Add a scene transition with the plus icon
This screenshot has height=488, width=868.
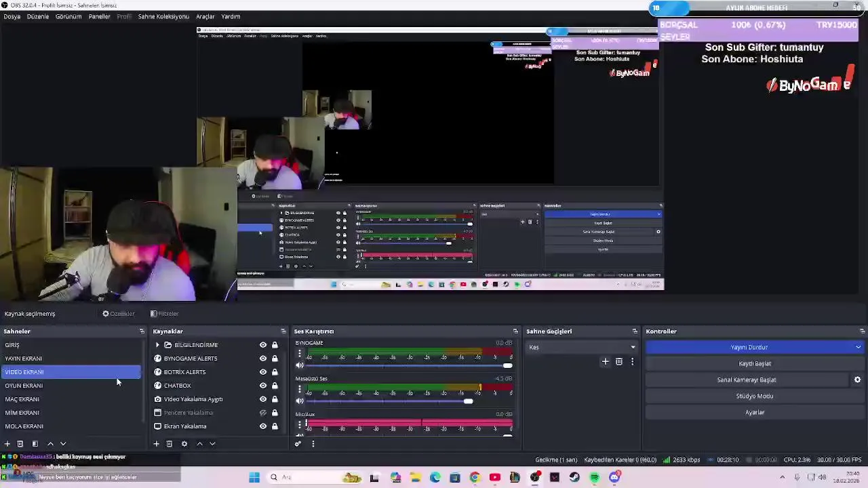pos(606,362)
